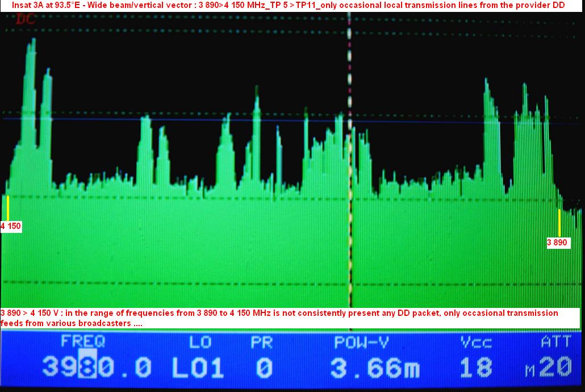Click the white dashed vertical cursor line
Image resolution: width=585 pixels, height=392 pixels.
[350, 170]
